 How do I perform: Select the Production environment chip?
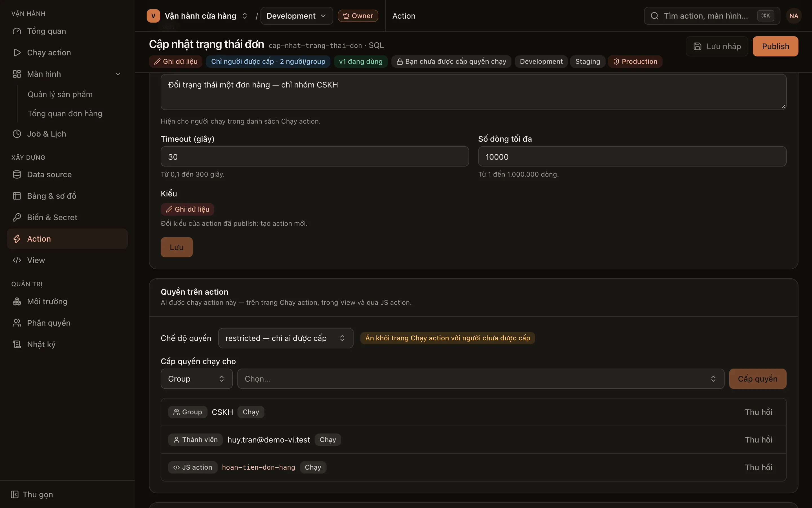[x=635, y=62]
